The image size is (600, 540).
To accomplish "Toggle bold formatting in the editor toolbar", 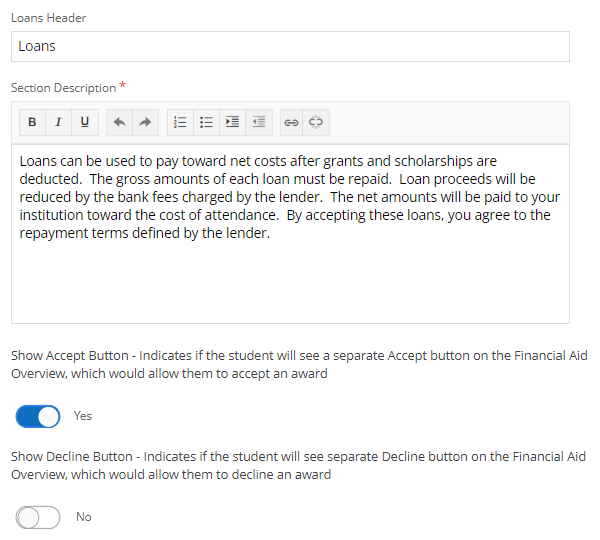I will click(x=32, y=122).
